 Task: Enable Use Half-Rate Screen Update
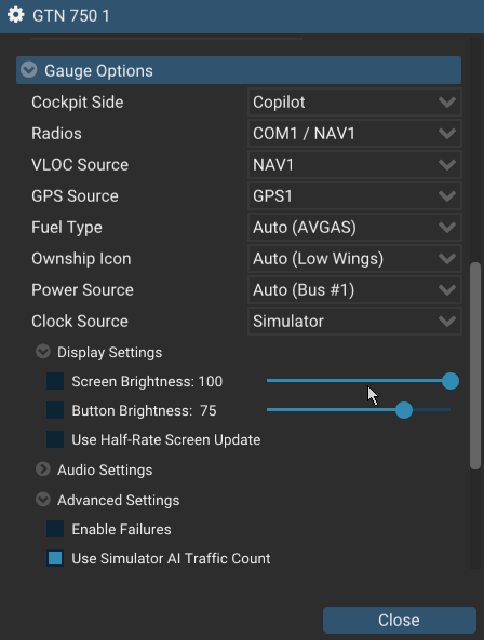(55, 440)
